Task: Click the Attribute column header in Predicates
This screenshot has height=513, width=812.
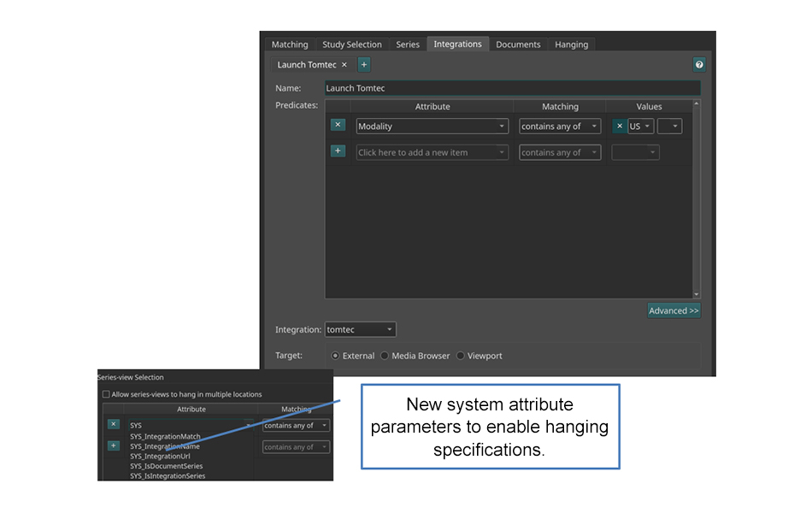Action: pos(432,106)
